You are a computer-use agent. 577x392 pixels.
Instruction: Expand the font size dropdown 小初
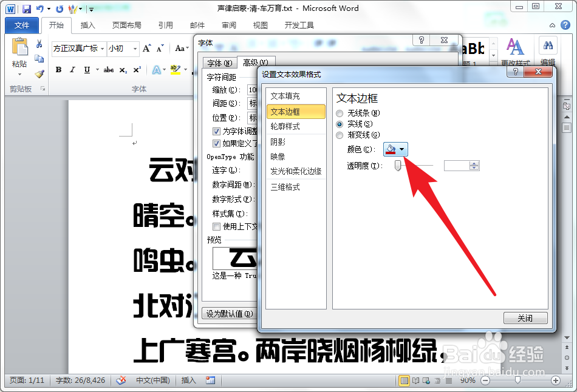[x=135, y=49]
